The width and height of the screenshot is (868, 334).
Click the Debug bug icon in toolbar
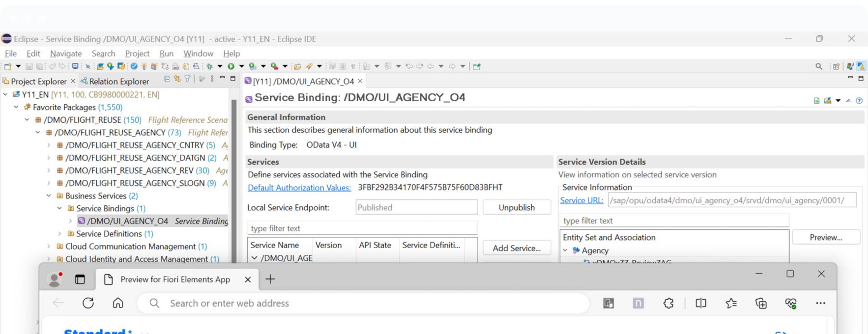[x=209, y=66]
